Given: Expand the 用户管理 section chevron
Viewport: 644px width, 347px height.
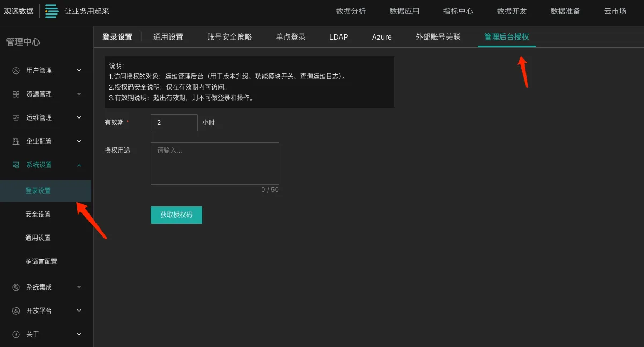Looking at the screenshot, I should click(x=79, y=70).
